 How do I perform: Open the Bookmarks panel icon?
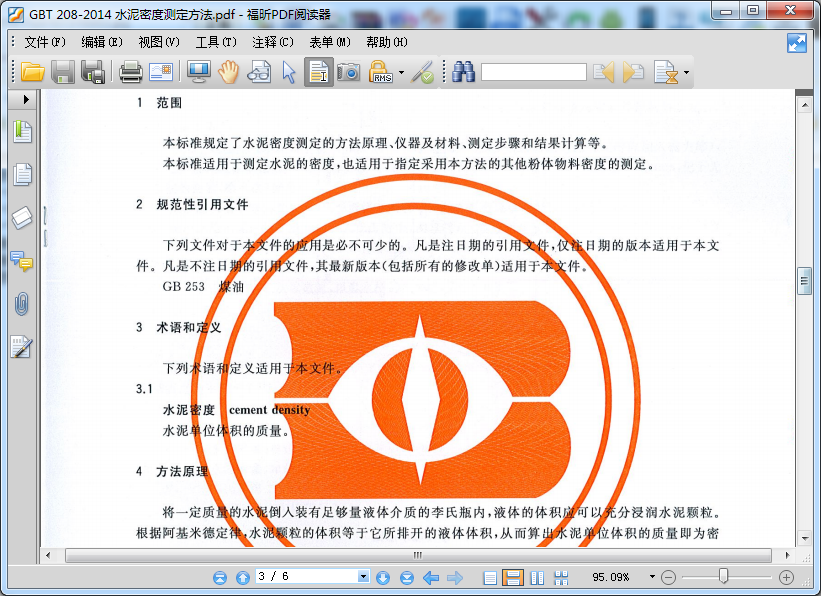point(23,131)
